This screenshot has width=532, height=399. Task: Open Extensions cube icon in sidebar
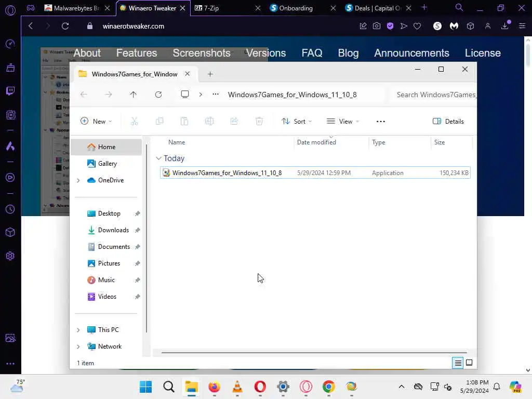click(x=10, y=232)
